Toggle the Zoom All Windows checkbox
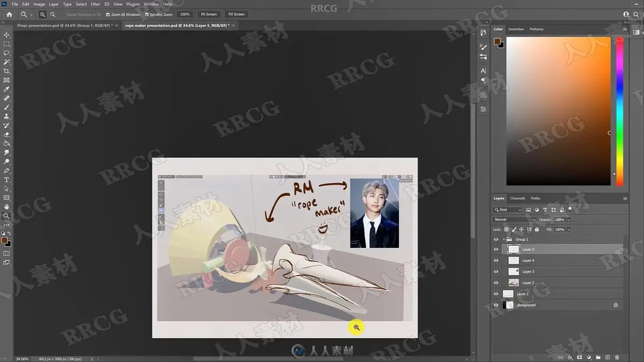This screenshot has height=362, width=644. click(x=108, y=14)
